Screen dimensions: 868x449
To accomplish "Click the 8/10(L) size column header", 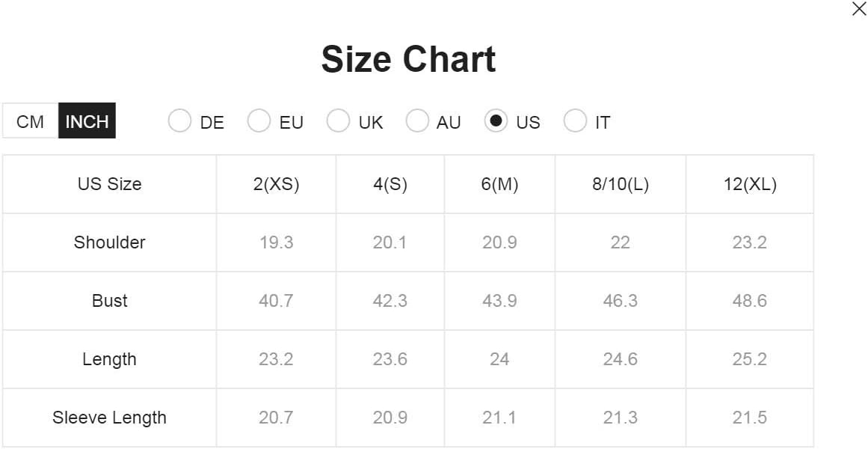I will (621, 184).
